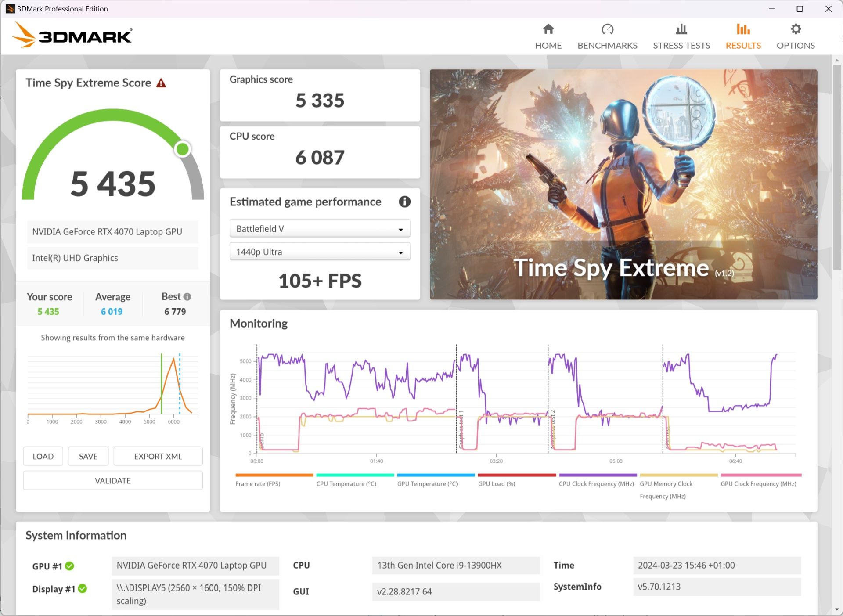Click the Best score value 6 779

[x=175, y=312]
